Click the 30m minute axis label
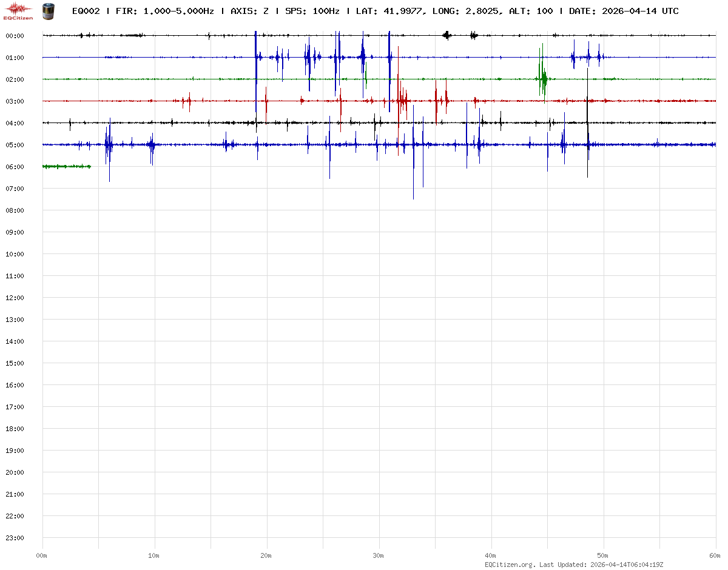 [379, 555]
